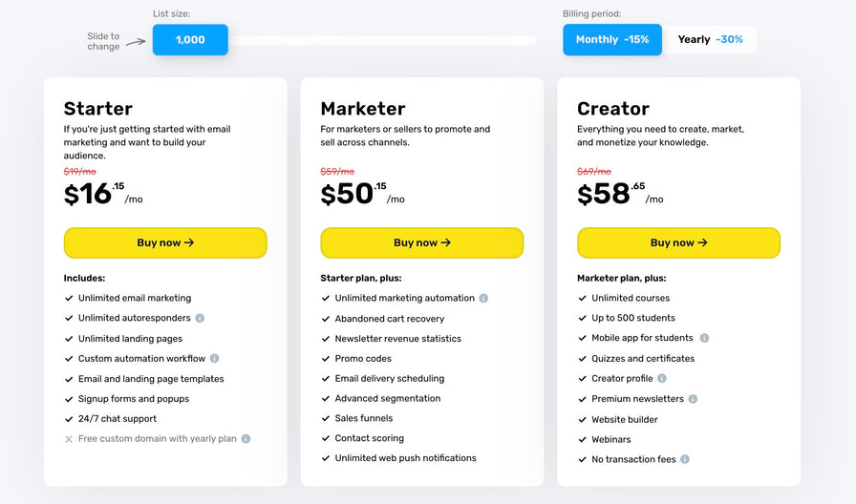856x504 pixels.
Task: Switch to Yearly -30% billing period
Action: pyautogui.click(x=710, y=40)
